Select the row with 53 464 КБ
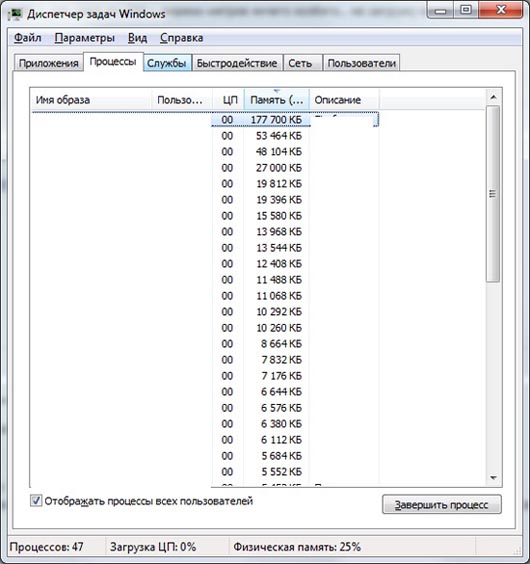Viewport: 530px width, 564px height. pos(205,136)
